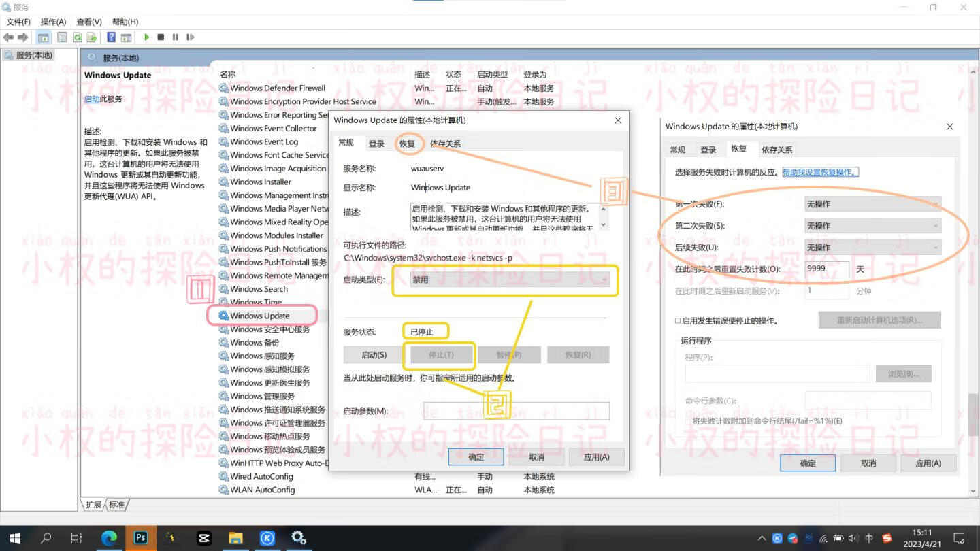This screenshot has width=980, height=551.
Task: Click the 启动参数(M) input field
Action: [x=517, y=411]
